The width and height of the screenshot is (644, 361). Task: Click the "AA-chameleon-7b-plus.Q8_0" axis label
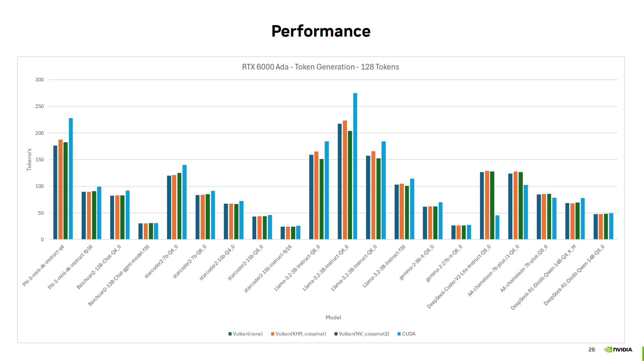point(524,268)
